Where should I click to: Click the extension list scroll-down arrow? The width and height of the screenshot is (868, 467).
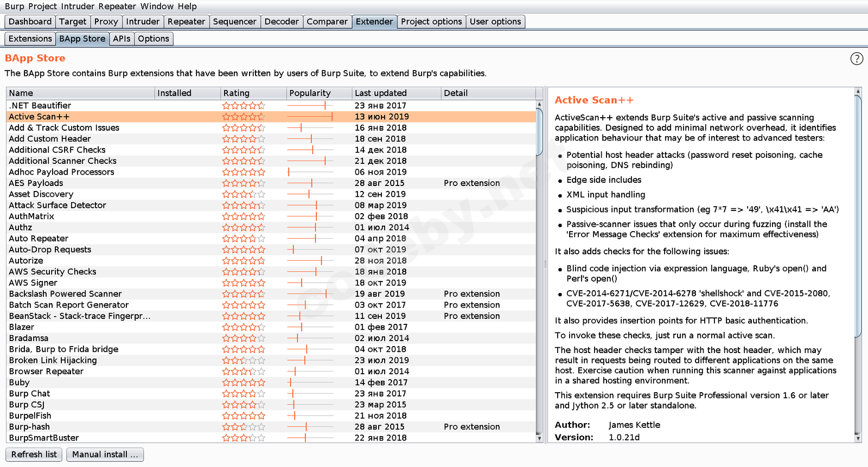[539, 437]
